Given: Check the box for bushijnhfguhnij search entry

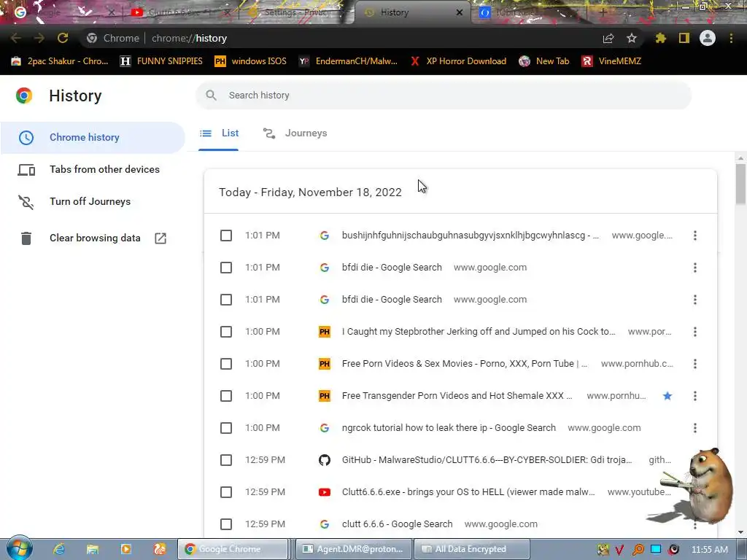Looking at the screenshot, I should 226,236.
